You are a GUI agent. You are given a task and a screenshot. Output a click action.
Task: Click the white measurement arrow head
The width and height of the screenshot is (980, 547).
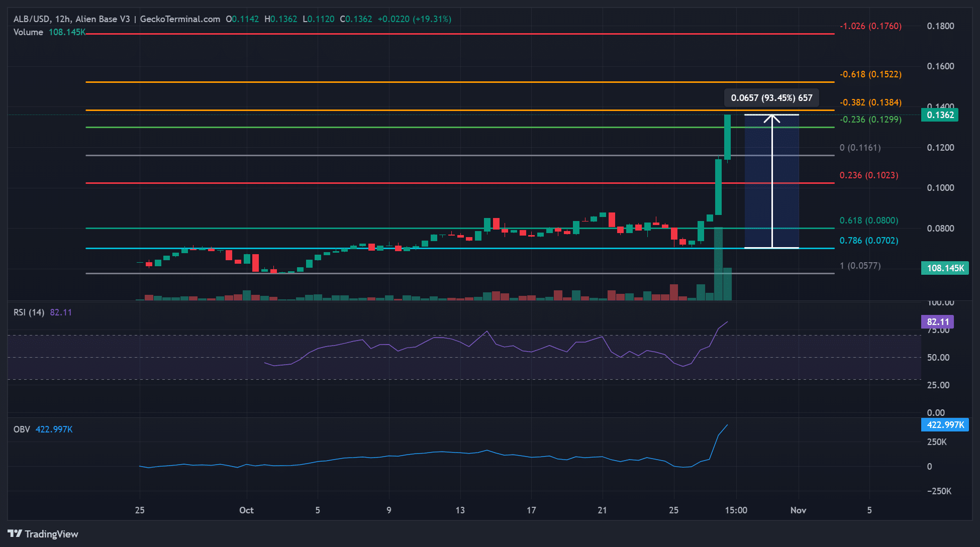click(x=772, y=119)
